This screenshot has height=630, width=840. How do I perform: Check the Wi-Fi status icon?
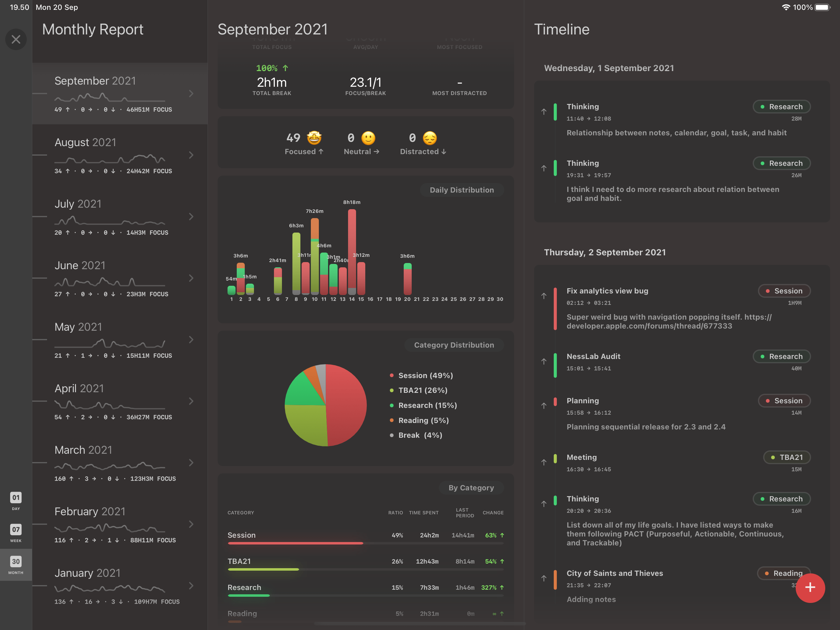pos(786,7)
